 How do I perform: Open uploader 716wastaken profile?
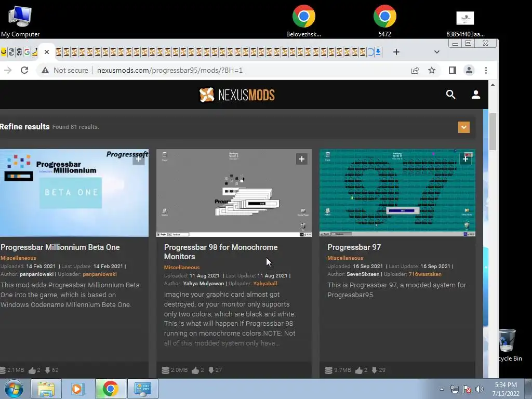425,274
